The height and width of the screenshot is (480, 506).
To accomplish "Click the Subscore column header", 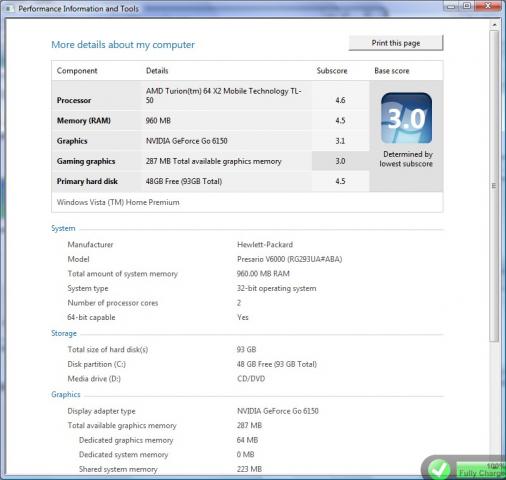I will coord(332,71).
